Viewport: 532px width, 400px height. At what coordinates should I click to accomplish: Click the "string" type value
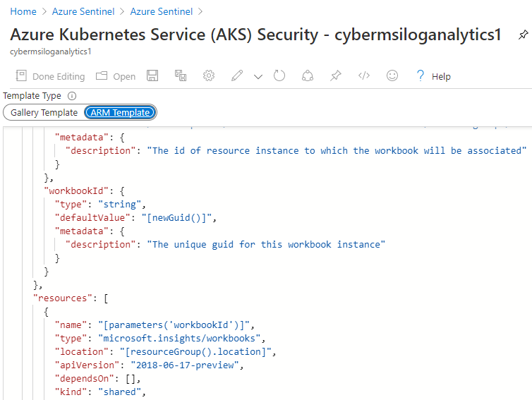pos(120,205)
